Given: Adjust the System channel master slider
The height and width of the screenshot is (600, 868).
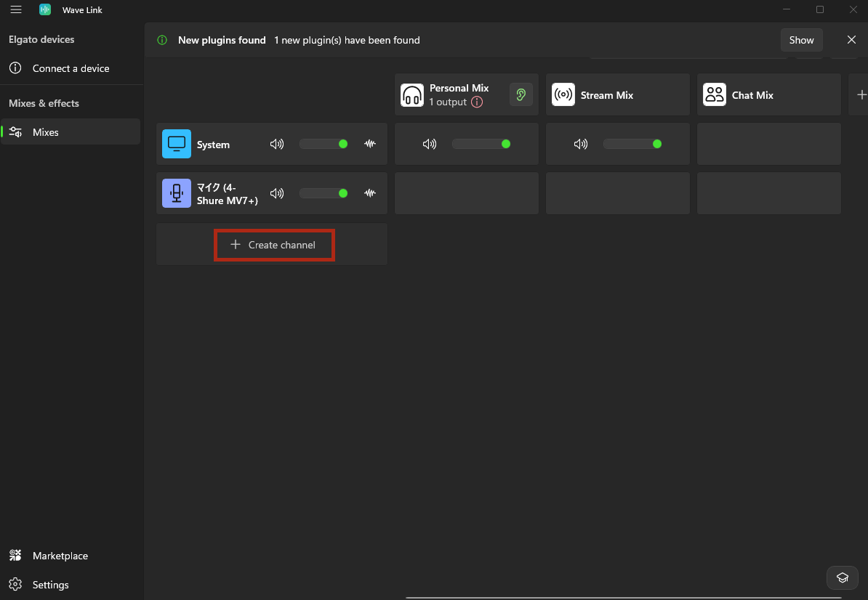Looking at the screenshot, I should point(324,144).
